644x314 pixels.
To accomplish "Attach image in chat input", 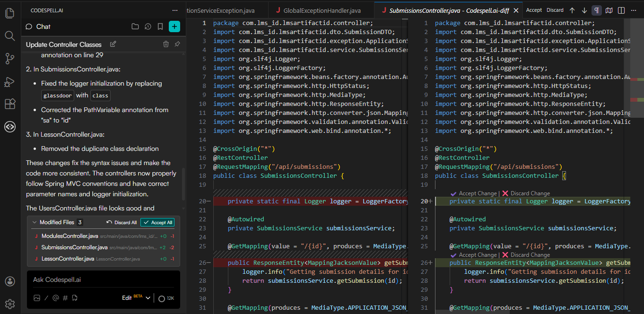I will [x=37, y=298].
